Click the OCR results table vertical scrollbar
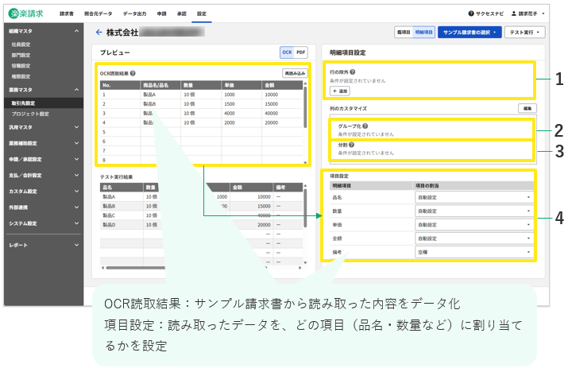 pyautogui.click(x=305, y=107)
